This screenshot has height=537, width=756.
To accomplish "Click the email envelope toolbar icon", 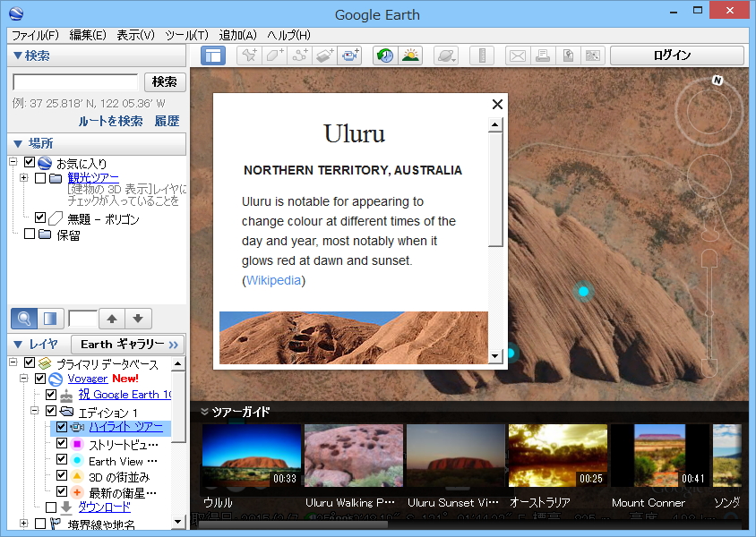I will tap(518, 55).
